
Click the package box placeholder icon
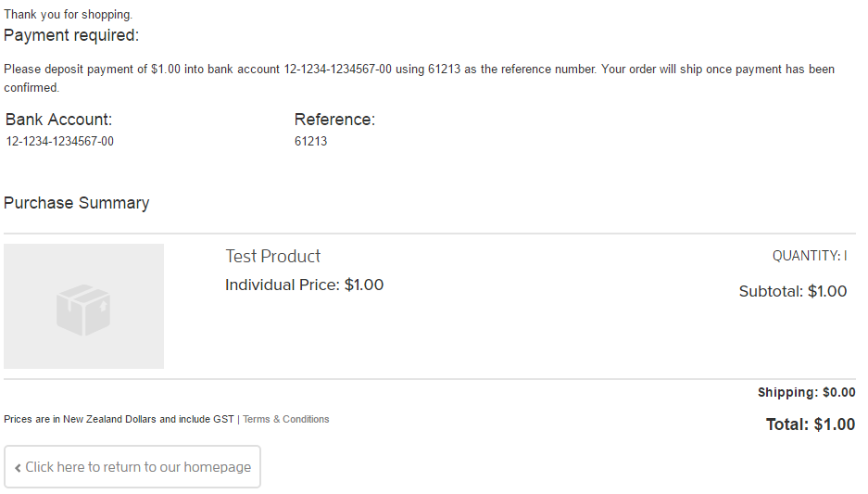click(83, 310)
